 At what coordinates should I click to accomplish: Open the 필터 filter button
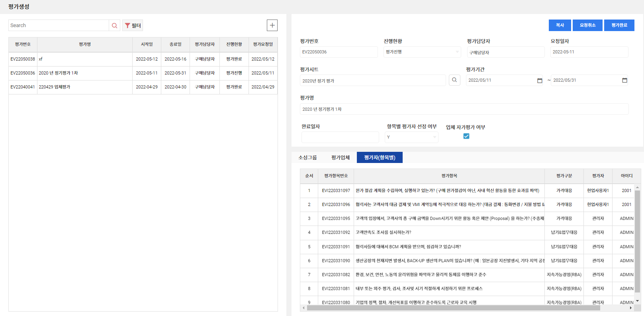133,26
